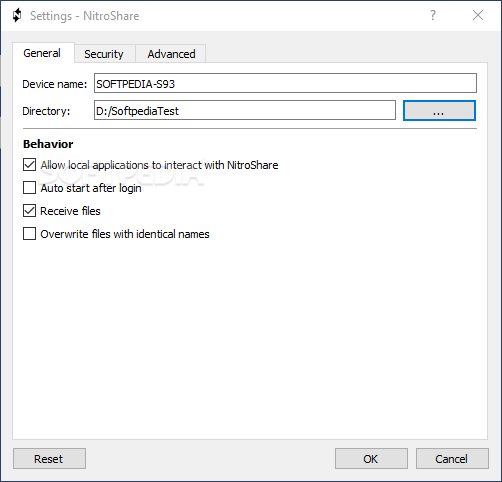The image size is (502, 482).
Task: Click the Device name input field
Action: [285, 83]
